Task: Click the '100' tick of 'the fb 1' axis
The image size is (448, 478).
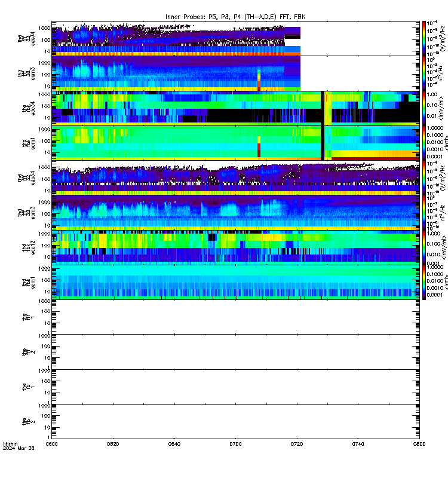Action: (x=46, y=381)
